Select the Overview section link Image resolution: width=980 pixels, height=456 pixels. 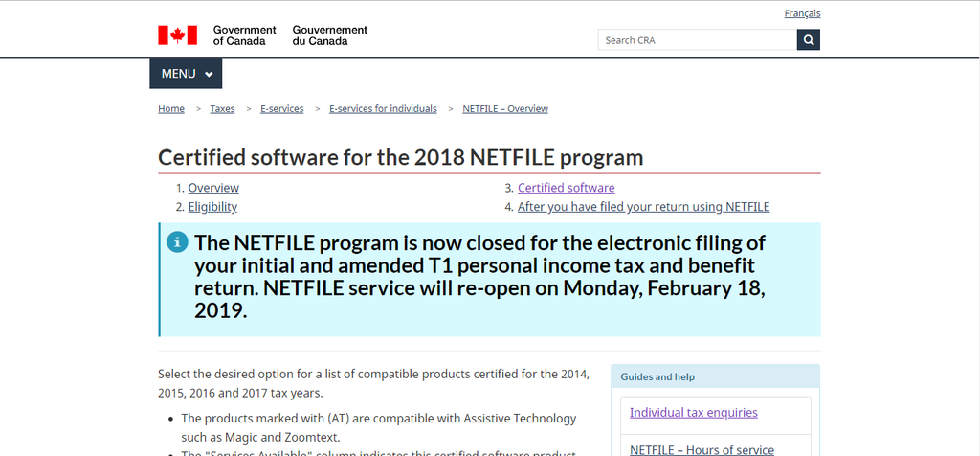tap(213, 188)
